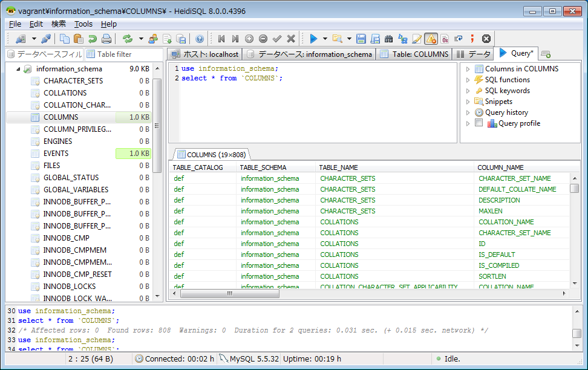Switch to the Table: COLUMNS tab
This screenshot has height=370, width=588.
pos(414,54)
